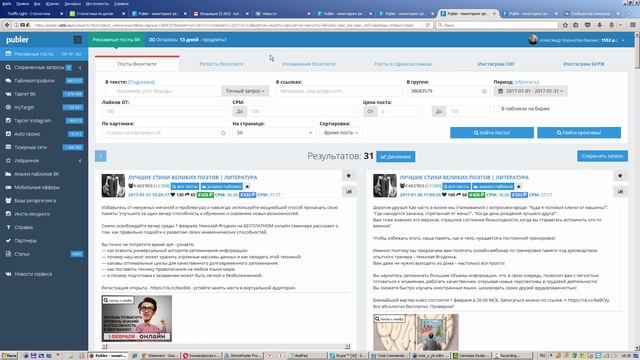The image size is (640, 360).
Task: Switch to Упоминания Вконтакте tab
Action: point(309,64)
